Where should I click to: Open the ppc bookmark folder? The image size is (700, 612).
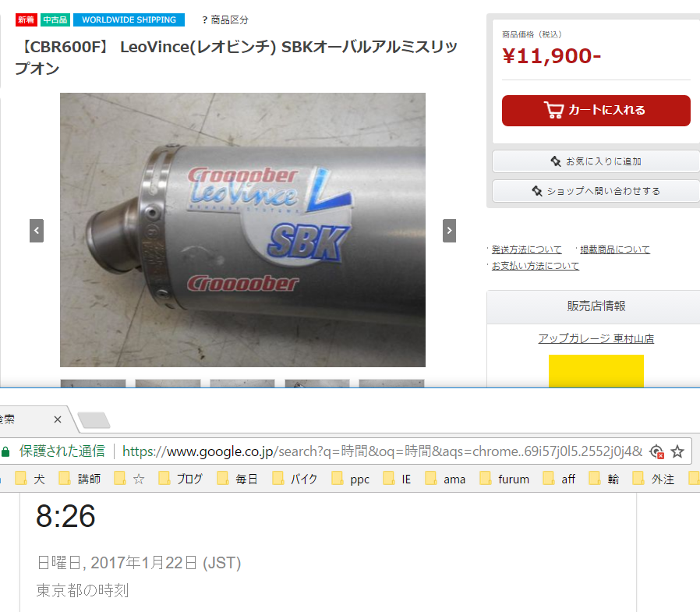pos(351,479)
